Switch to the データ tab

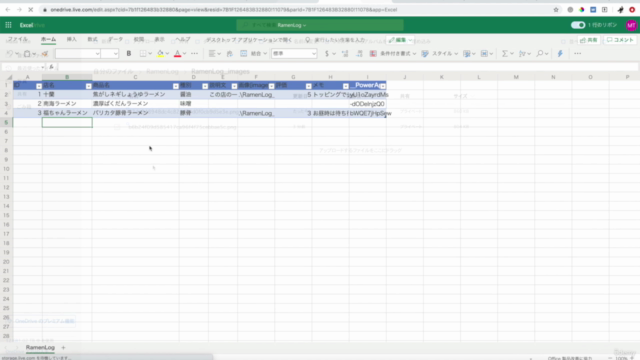tap(116, 39)
